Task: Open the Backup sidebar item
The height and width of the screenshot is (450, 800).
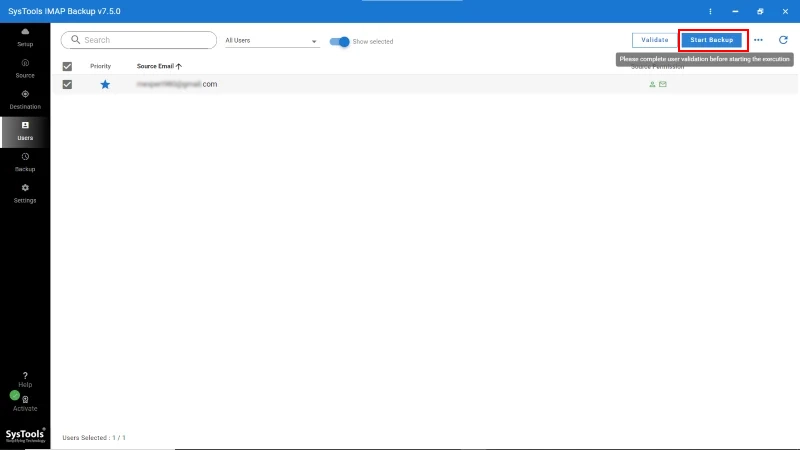Action: point(25,162)
